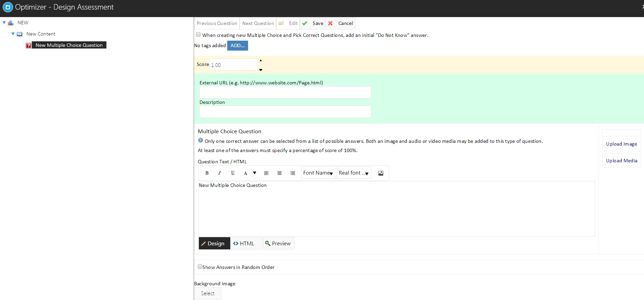Click the ADD... tags button
Screen dimensions: 644x300
[237, 45]
